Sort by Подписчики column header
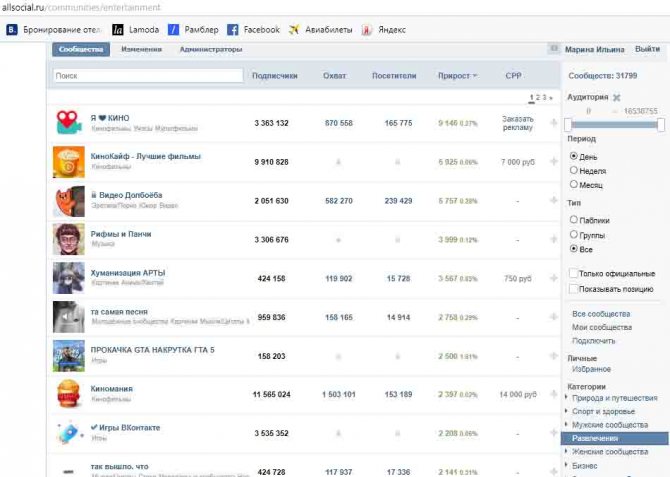The height and width of the screenshot is (477, 670). pos(274,76)
